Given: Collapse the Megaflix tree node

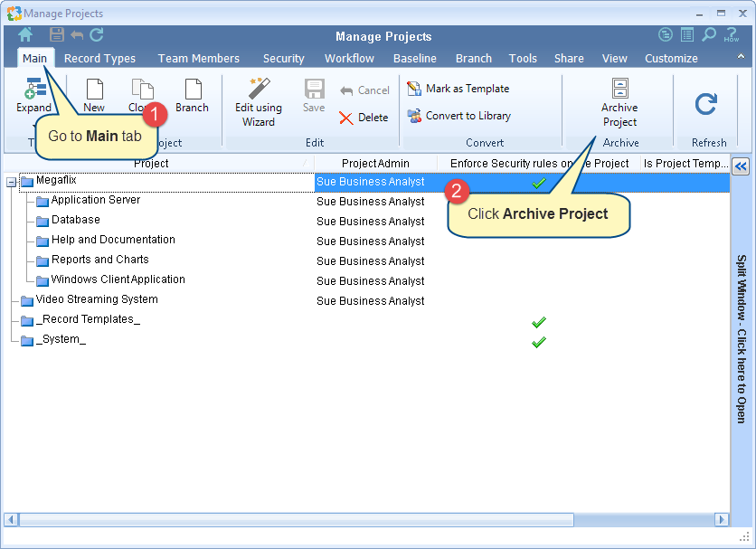Looking at the screenshot, I should click(11, 183).
